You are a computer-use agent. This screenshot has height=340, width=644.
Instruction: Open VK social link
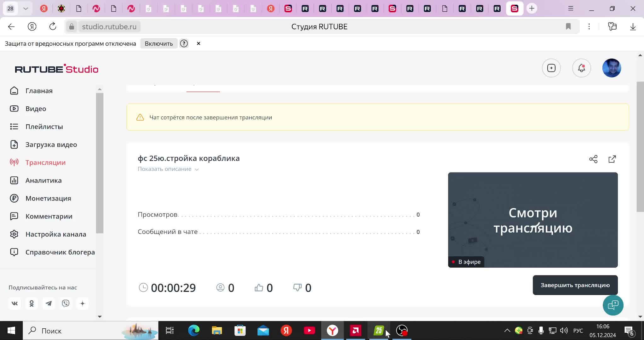[x=15, y=303]
